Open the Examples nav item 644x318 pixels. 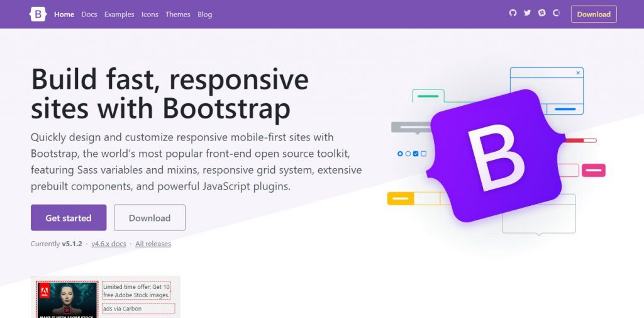(x=119, y=14)
